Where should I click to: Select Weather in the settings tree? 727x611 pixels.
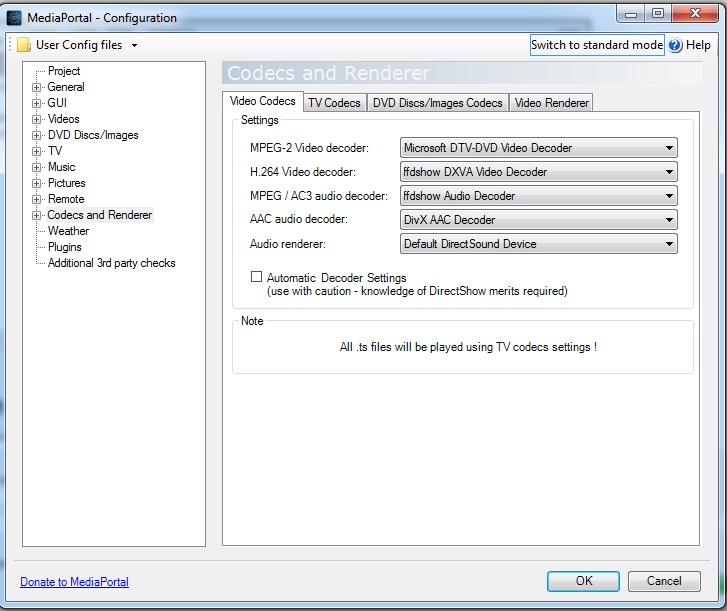(x=68, y=231)
